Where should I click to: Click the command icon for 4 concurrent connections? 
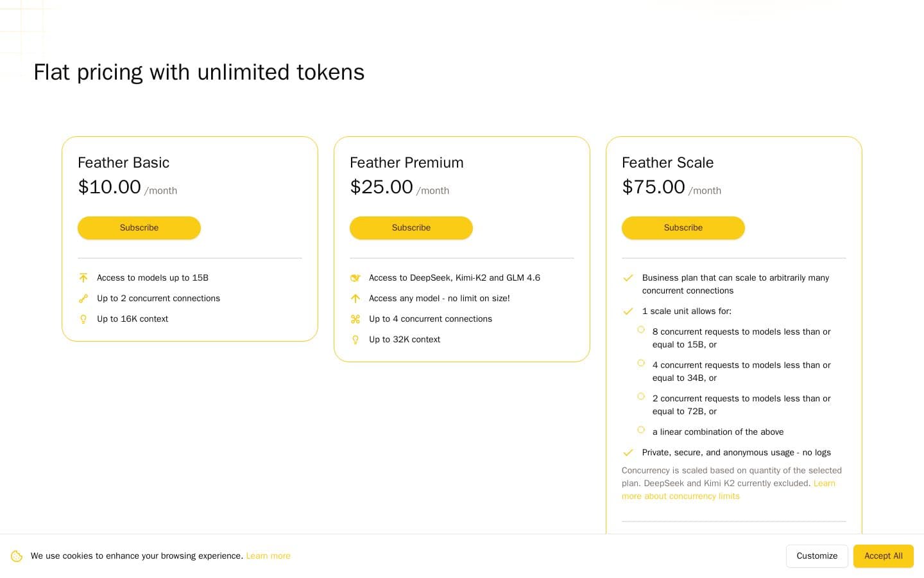355,319
